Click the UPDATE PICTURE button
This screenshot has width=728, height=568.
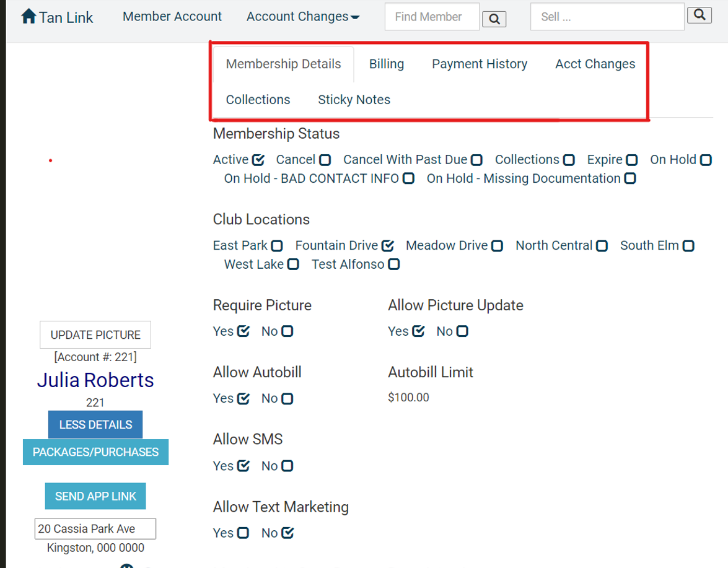click(95, 334)
